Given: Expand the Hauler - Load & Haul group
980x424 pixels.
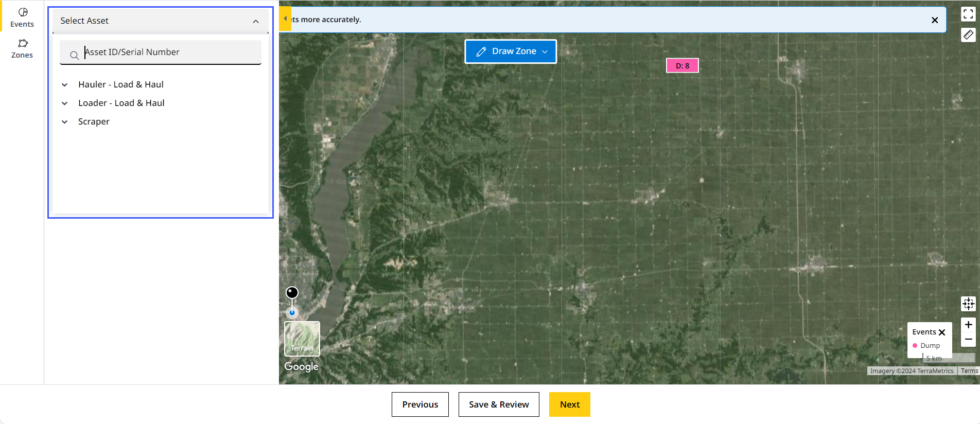Looking at the screenshot, I should 65,85.
